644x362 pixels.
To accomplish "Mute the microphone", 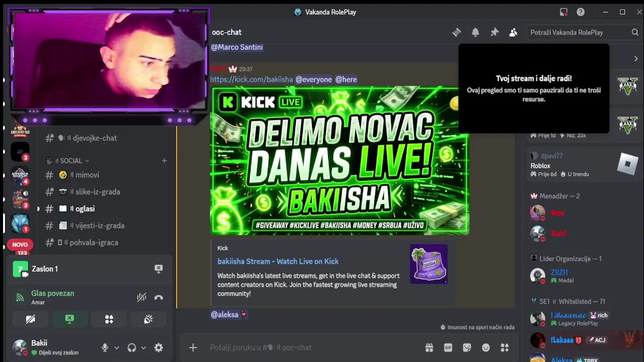I will pyautogui.click(x=105, y=347).
